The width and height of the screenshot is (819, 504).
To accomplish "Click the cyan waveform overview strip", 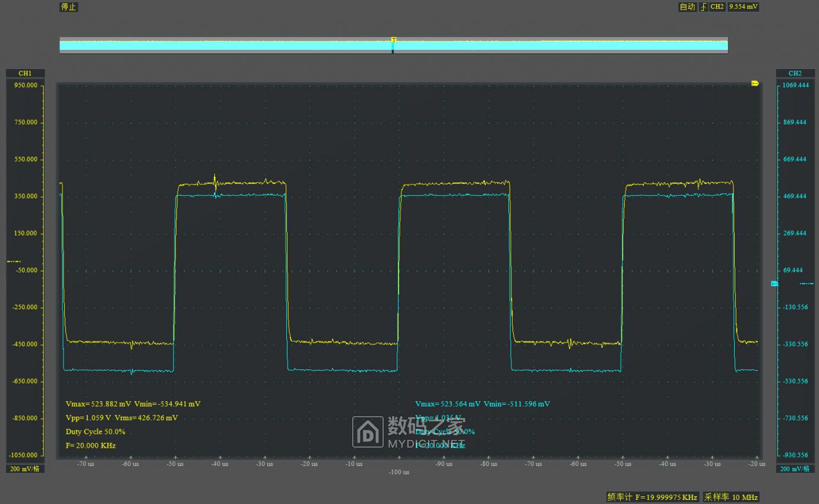I will [393, 45].
